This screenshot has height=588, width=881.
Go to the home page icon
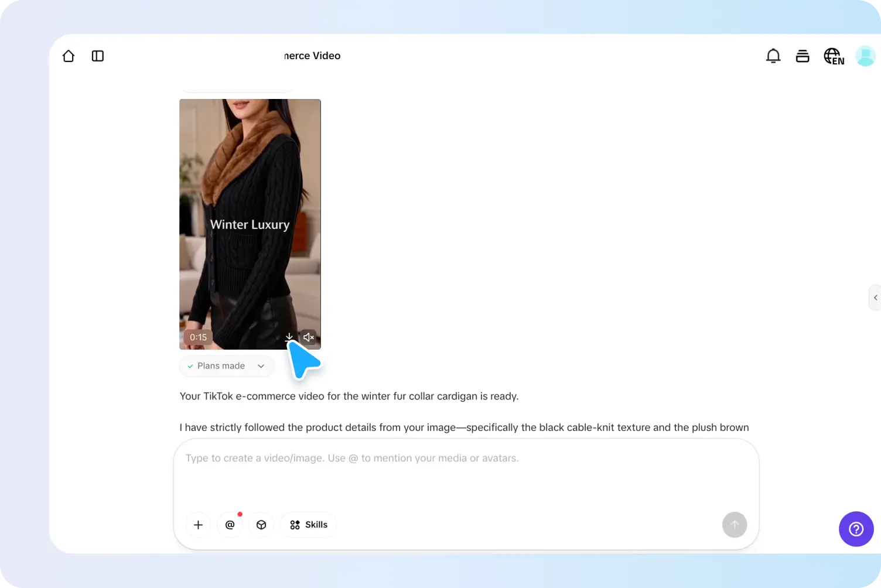pos(69,56)
